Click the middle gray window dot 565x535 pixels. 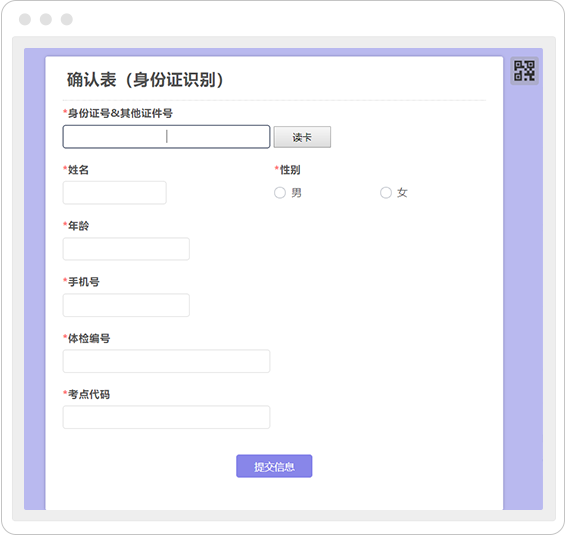click(x=46, y=19)
